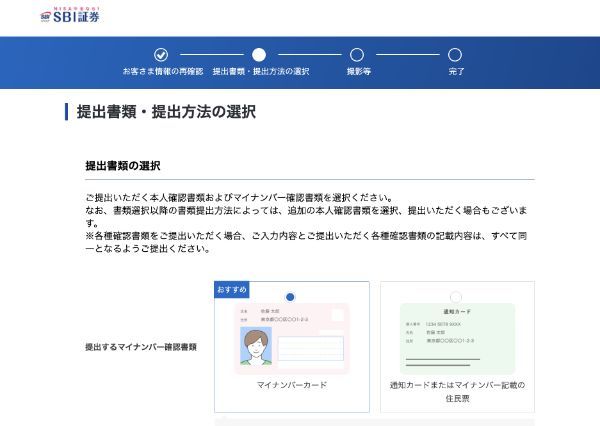Image resolution: width=600 pixels, height=426 pixels.
Task: Select the マイナンバーカード radio button
Action: tap(290, 297)
